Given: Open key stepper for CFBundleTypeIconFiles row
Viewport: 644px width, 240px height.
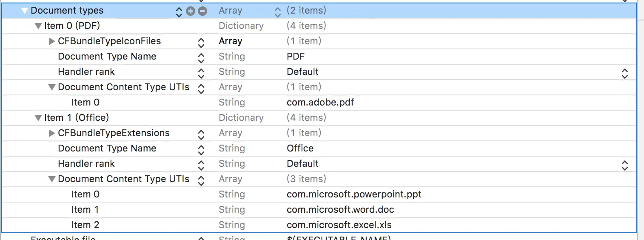Looking at the screenshot, I should click(201, 42).
